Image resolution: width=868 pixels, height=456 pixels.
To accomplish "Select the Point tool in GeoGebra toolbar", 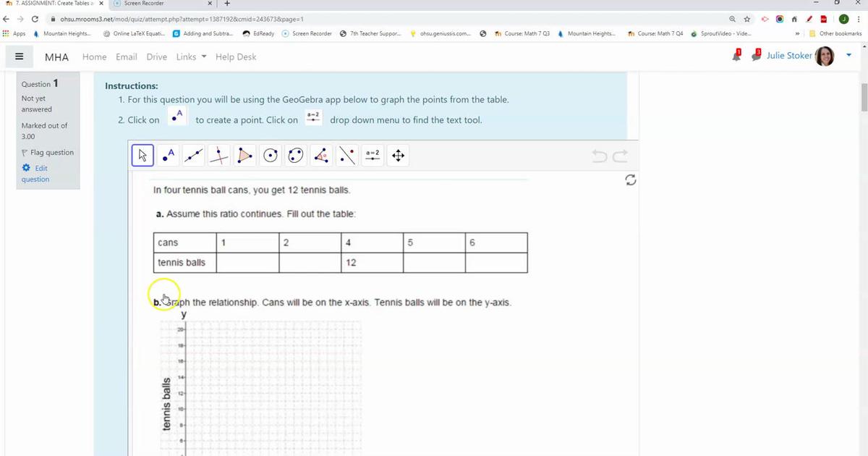I will click(x=168, y=155).
